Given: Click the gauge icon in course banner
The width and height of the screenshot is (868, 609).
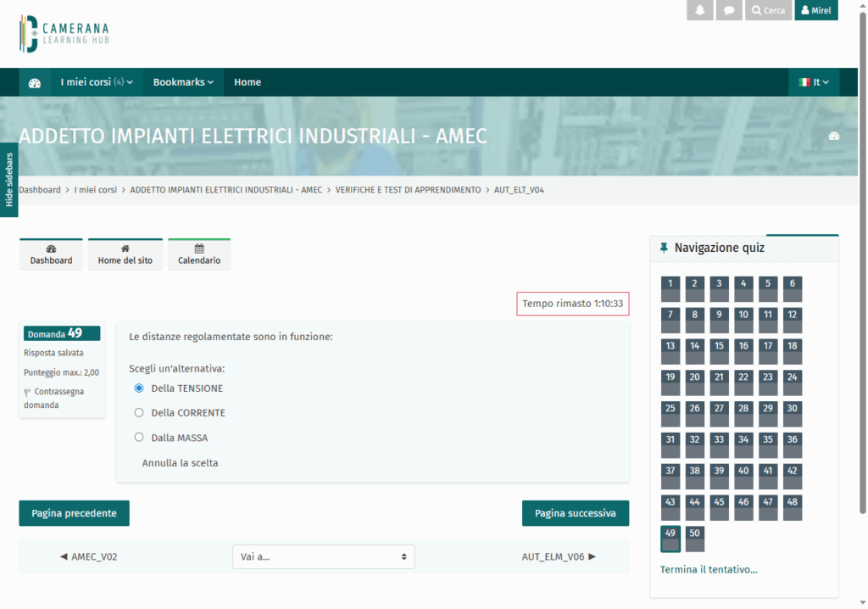Looking at the screenshot, I should point(833,137).
